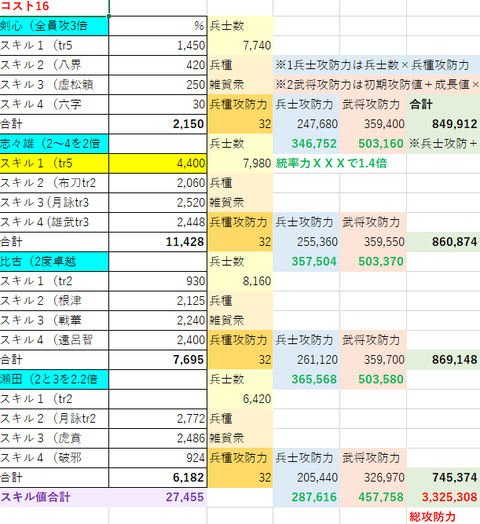
Task: Select the skill value 2,520
Action: (158, 203)
